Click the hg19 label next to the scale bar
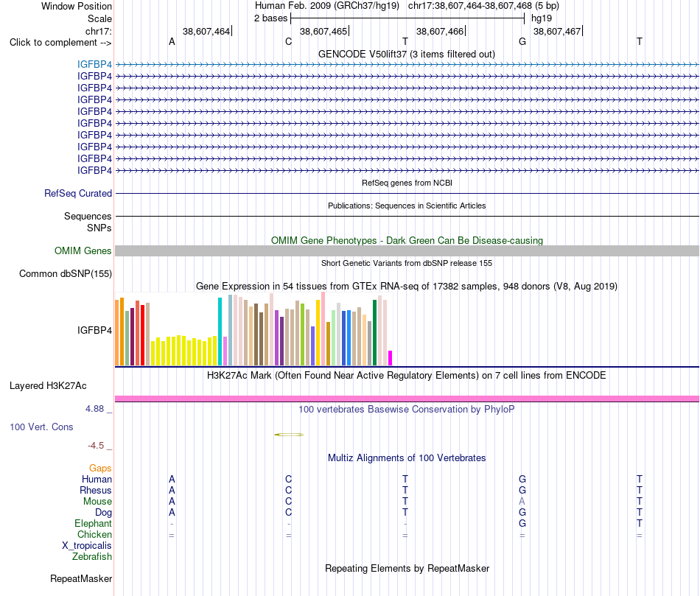Image resolution: width=700 pixels, height=596 pixels. [x=542, y=18]
